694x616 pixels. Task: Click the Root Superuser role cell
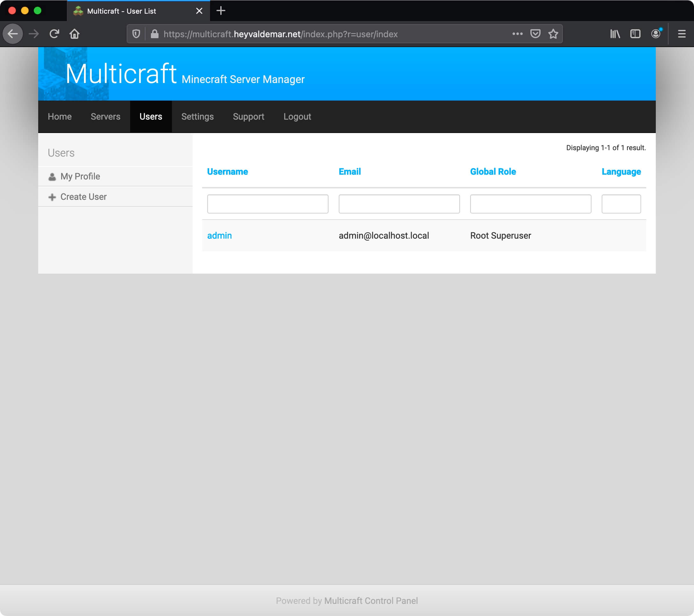click(x=500, y=235)
